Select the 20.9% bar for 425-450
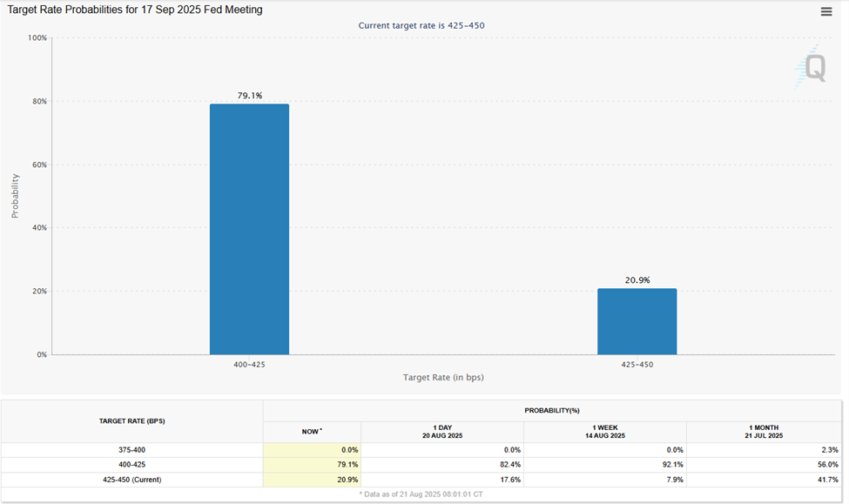 (x=637, y=322)
